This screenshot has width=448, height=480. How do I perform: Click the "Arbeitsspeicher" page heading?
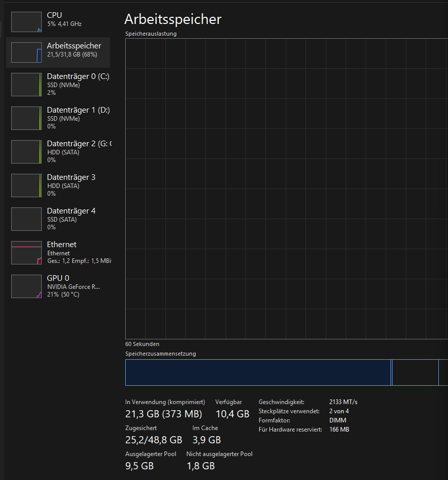coord(173,19)
